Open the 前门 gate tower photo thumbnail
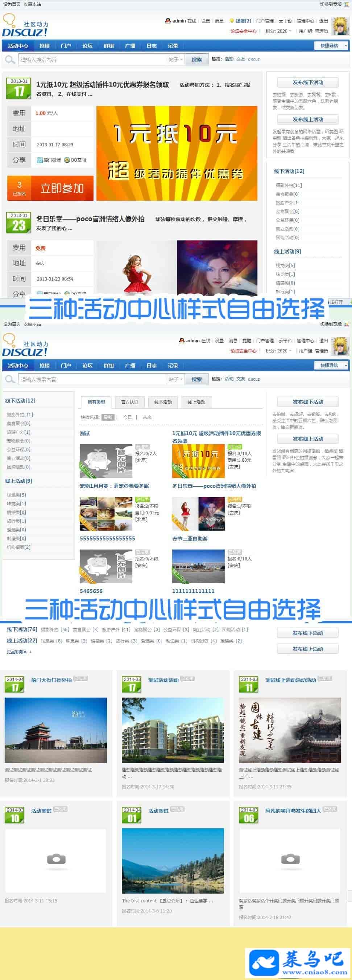The image size is (352, 980). (x=56, y=730)
